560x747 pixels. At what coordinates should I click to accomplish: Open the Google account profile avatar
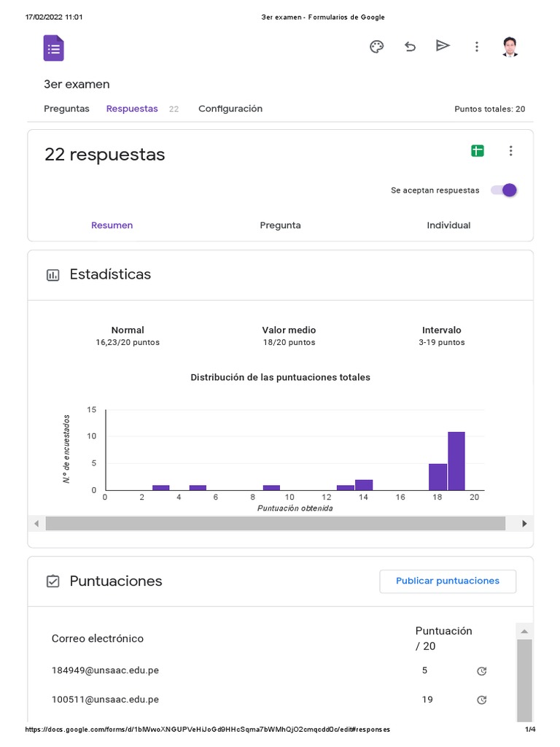coord(510,47)
